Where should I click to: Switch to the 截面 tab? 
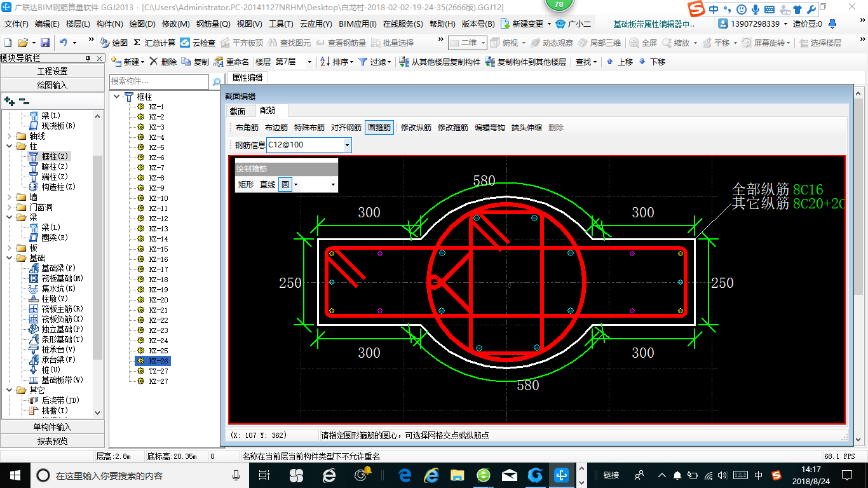[238, 111]
